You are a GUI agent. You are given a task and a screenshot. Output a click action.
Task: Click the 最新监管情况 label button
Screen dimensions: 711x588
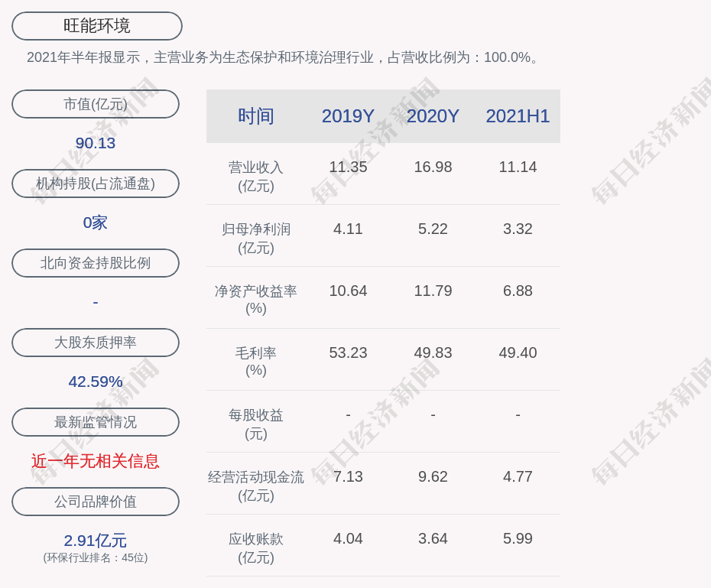(96, 422)
